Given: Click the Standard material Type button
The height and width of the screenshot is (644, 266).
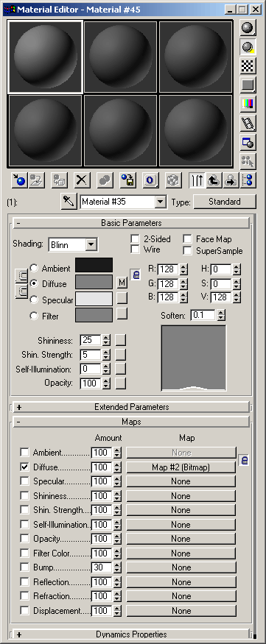Looking at the screenshot, I should point(225,202).
